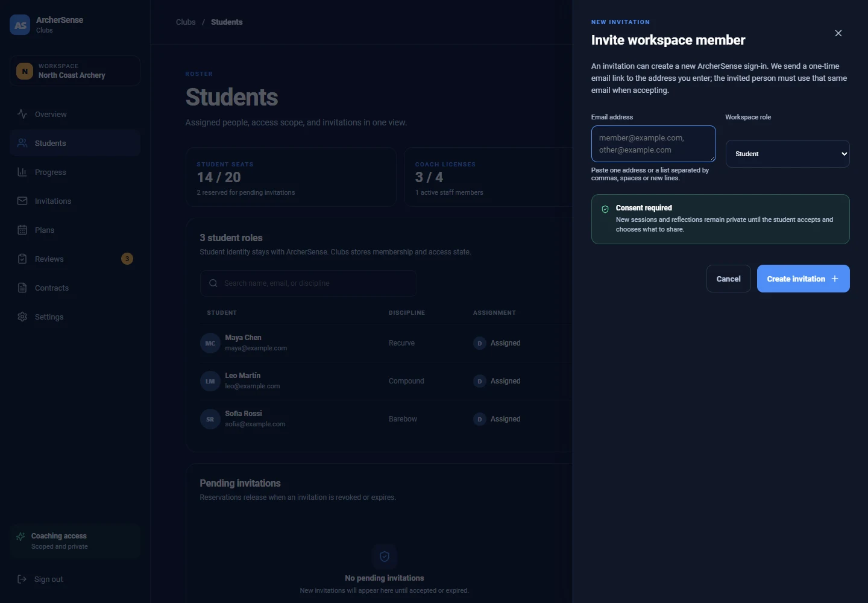Image resolution: width=868 pixels, height=603 pixels.
Task: Click the search magnifier icon in roster
Action: [213, 283]
